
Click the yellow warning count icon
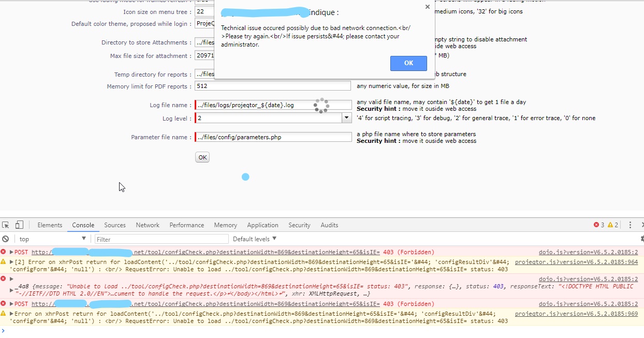(610, 225)
